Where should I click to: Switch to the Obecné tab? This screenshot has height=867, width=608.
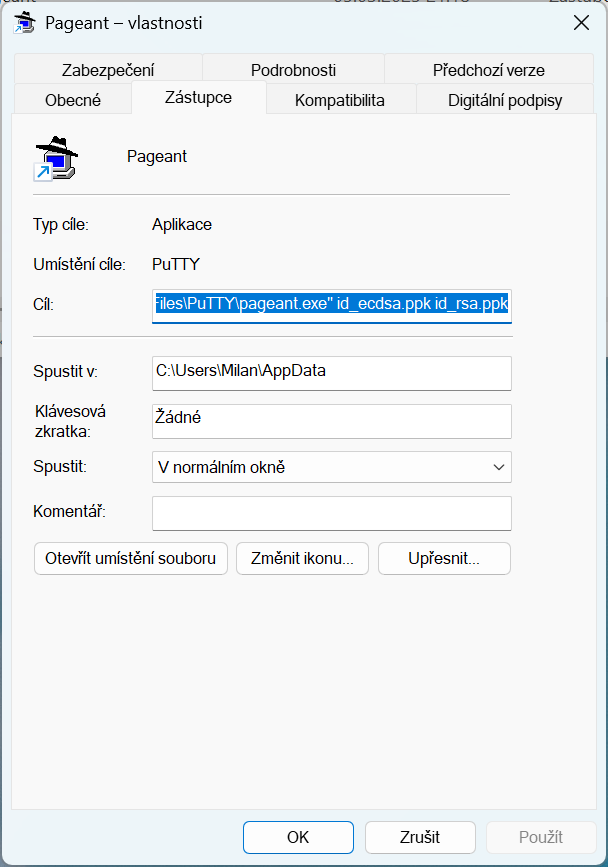click(72, 100)
